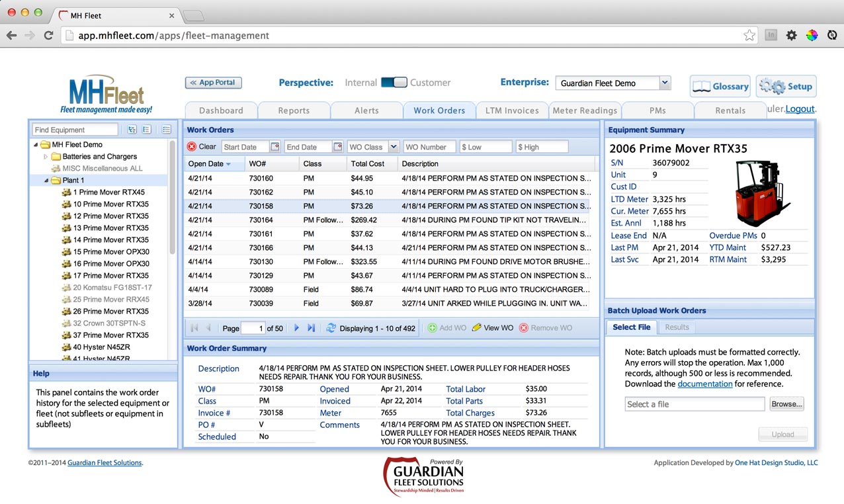Viewport: 844px width, 504px height.
Task: Click the browser back arrow
Action: tap(12, 35)
